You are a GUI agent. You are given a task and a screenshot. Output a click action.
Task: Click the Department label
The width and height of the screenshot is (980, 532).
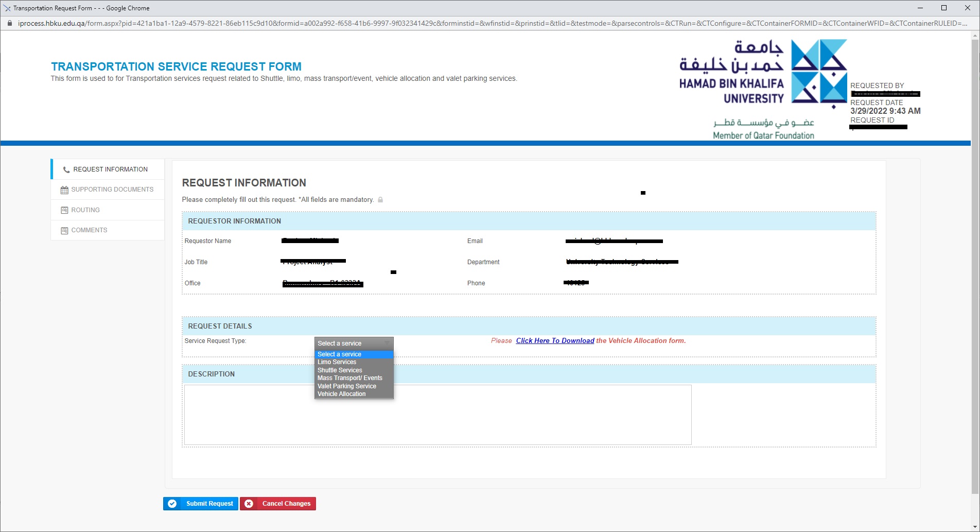point(483,262)
